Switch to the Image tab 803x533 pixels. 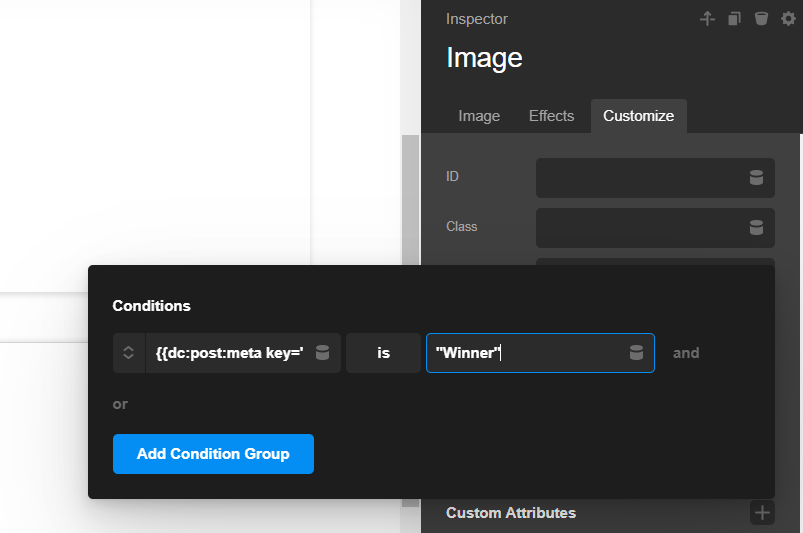pyautogui.click(x=479, y=116)
